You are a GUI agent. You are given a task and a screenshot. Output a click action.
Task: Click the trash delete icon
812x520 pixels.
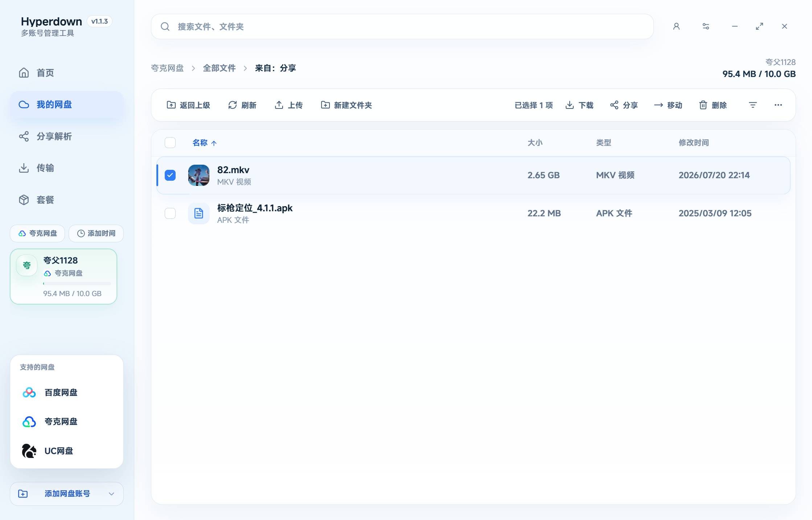click(703, 105)
